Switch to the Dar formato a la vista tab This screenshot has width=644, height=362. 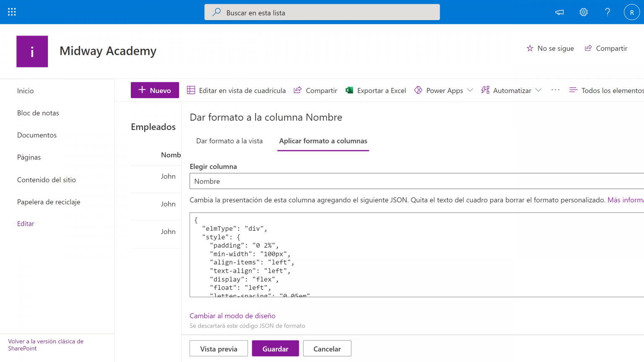[x=229, y=141]
